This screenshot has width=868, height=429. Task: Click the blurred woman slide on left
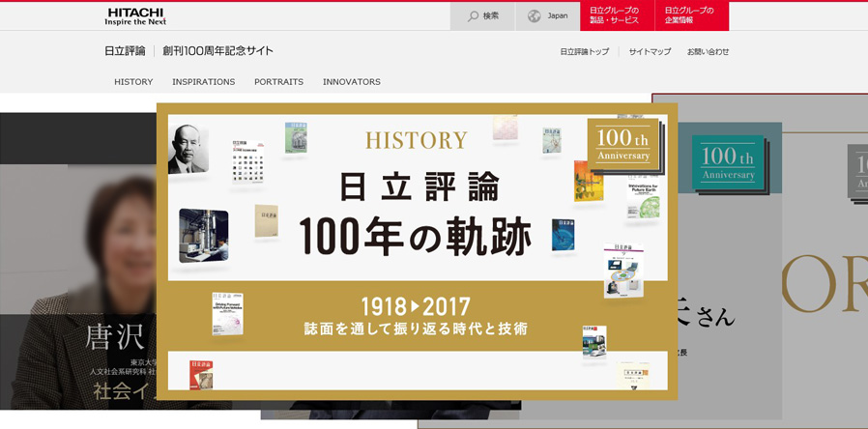(x=78, y=261)
